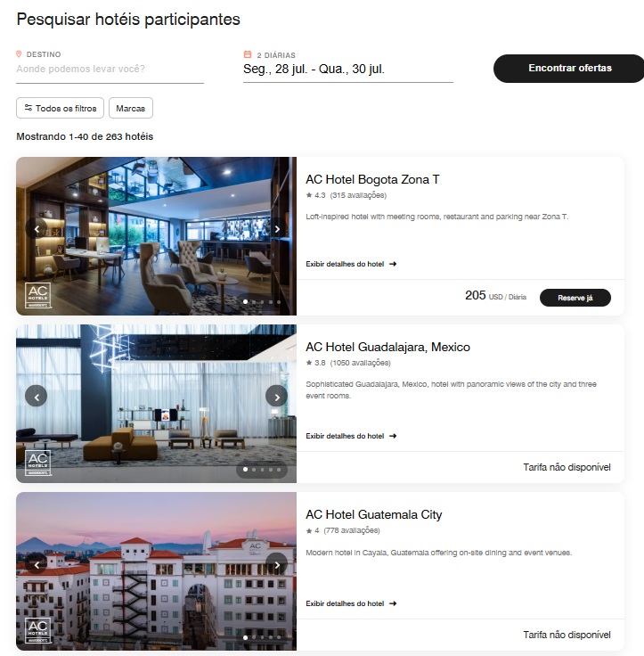Show next photo of AC Hotel Guatemala City
644x656 pixels.
click(277, 564)
